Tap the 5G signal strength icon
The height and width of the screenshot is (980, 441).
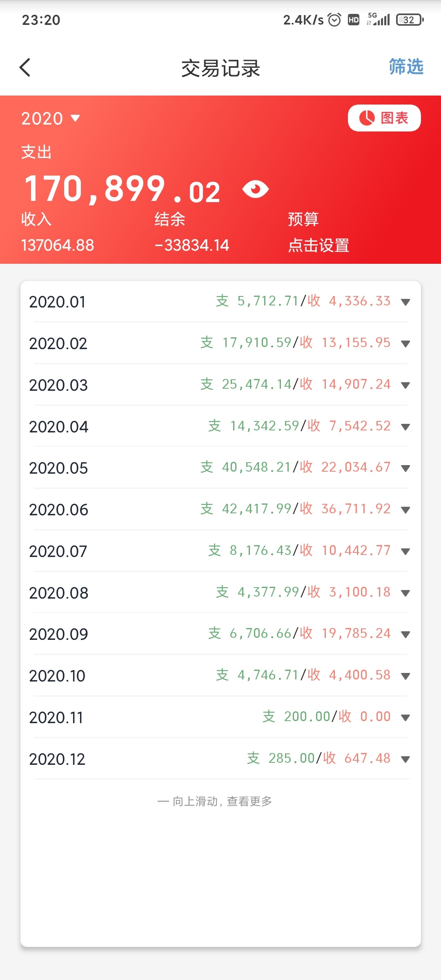click(x=379, y=19)
